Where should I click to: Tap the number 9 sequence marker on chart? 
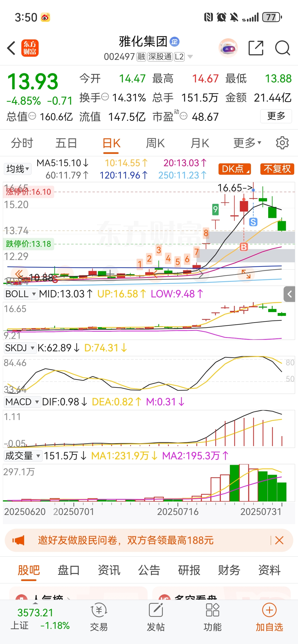(x=215, y=209)
